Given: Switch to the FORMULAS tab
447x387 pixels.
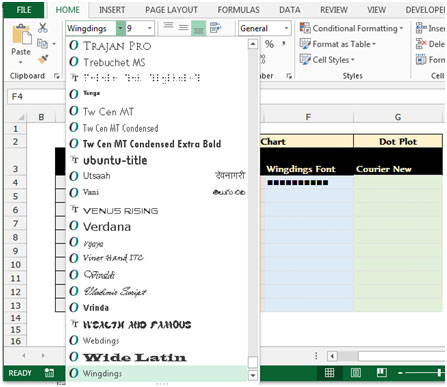Looking at the screenshot, I should click(239, 10).
